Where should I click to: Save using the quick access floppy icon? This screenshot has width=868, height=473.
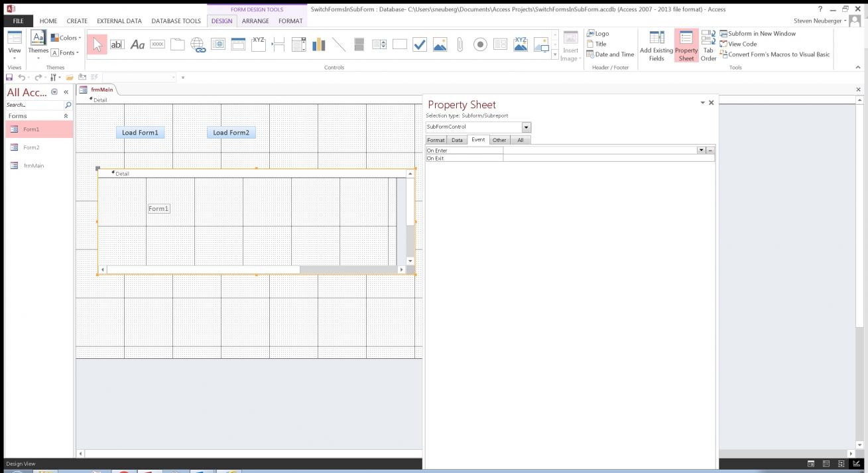coord(9,78)
